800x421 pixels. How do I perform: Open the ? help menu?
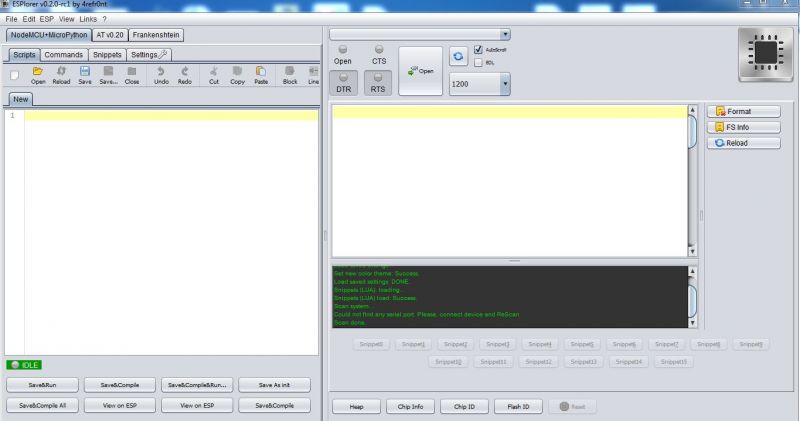point(104,19)
